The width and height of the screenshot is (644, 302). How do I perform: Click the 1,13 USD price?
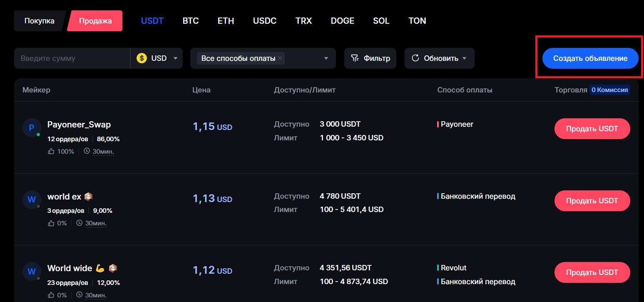[x=212, y=199]
